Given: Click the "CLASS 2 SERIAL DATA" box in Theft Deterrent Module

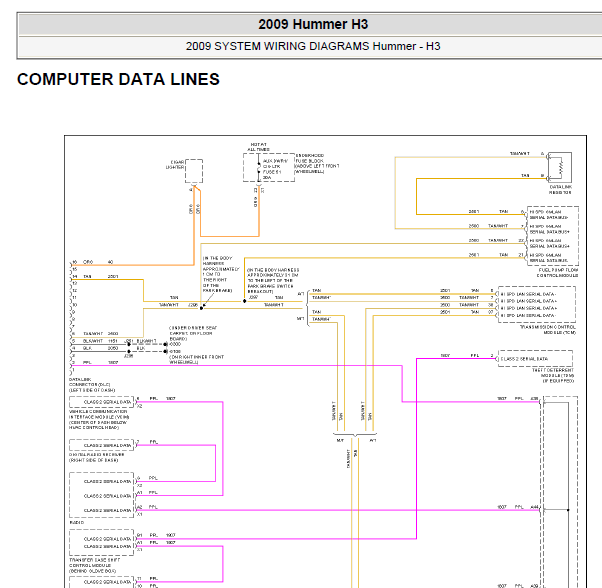Looking at the screenshot, I should 535,358.
